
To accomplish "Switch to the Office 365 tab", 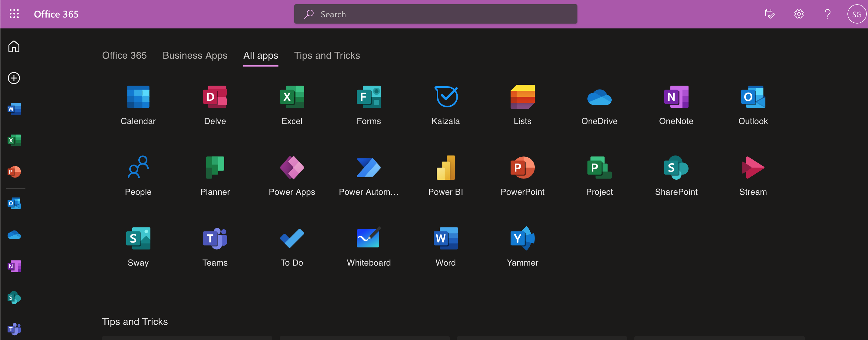I will [x=124, y=56].
